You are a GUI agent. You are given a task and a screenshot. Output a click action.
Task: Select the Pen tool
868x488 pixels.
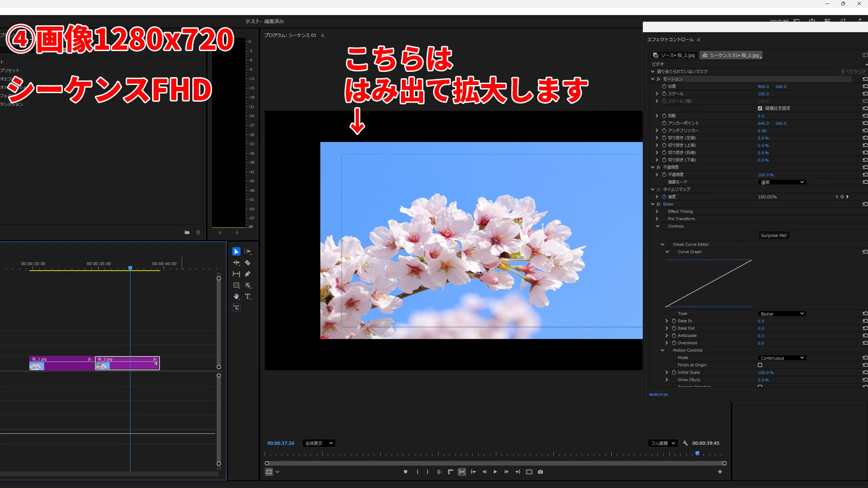pyautogui.click(x=248, y=274)
